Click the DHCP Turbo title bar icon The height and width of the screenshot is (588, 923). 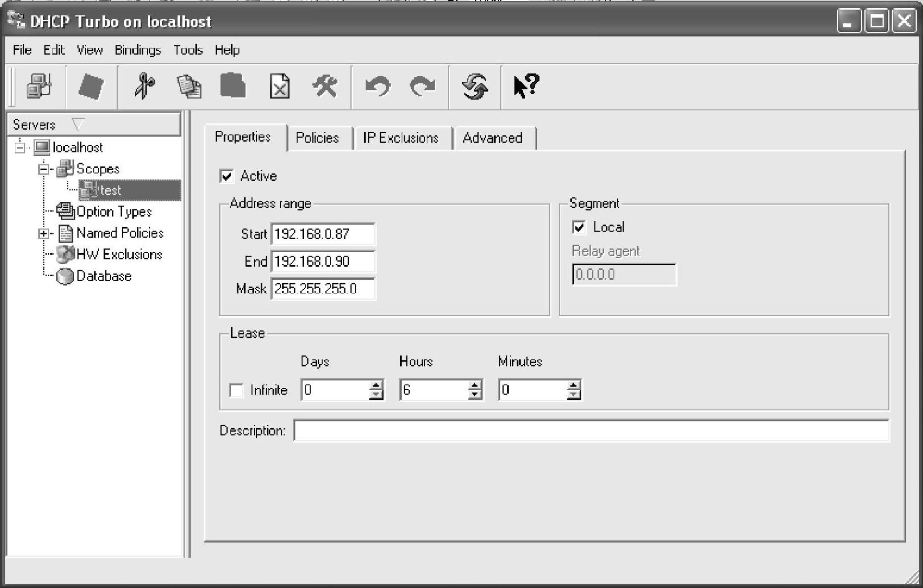(x=17, y=20)
